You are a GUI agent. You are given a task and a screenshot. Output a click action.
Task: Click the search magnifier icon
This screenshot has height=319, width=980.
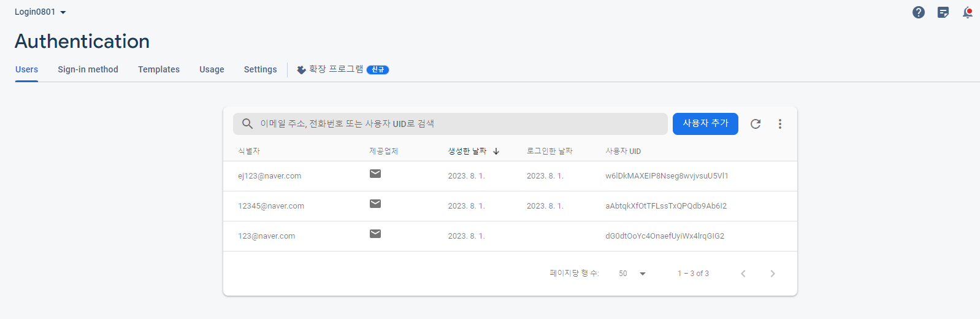coord(247,124)
